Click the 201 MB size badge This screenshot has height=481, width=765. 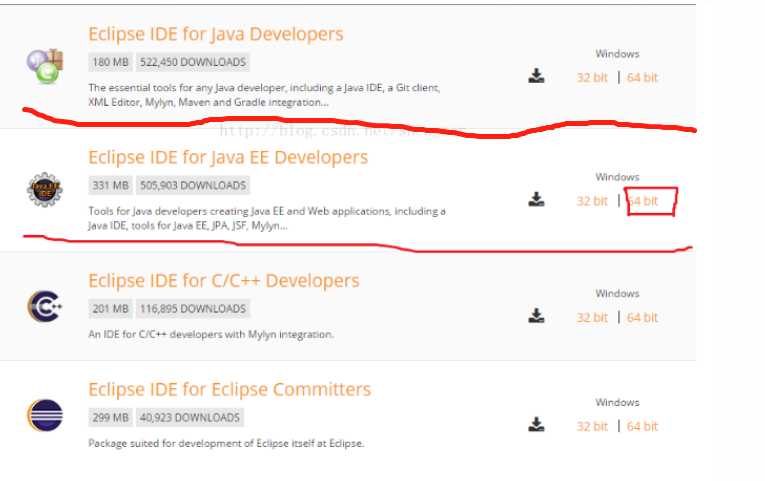(x=110, y=309)
